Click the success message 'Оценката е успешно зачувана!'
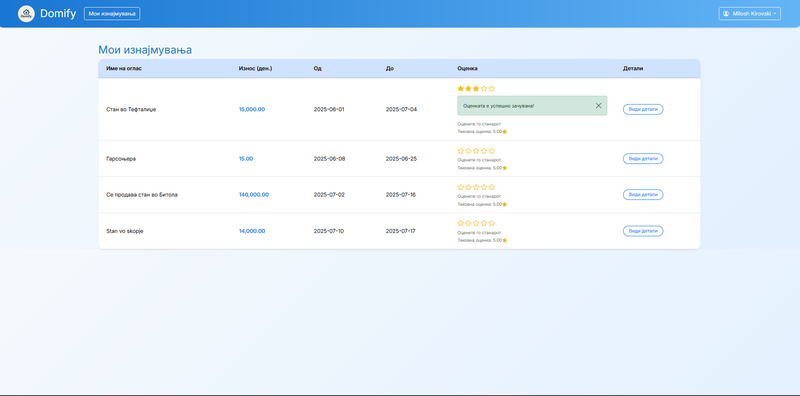Viewport: 800px width, 396px height. (498, 106)
